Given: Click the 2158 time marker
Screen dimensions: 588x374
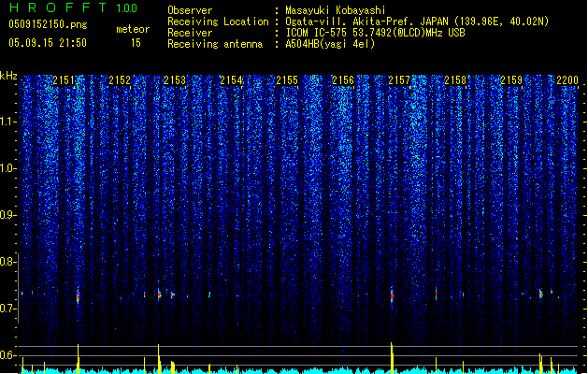Looking at the screenshot, I should point(455,79).
